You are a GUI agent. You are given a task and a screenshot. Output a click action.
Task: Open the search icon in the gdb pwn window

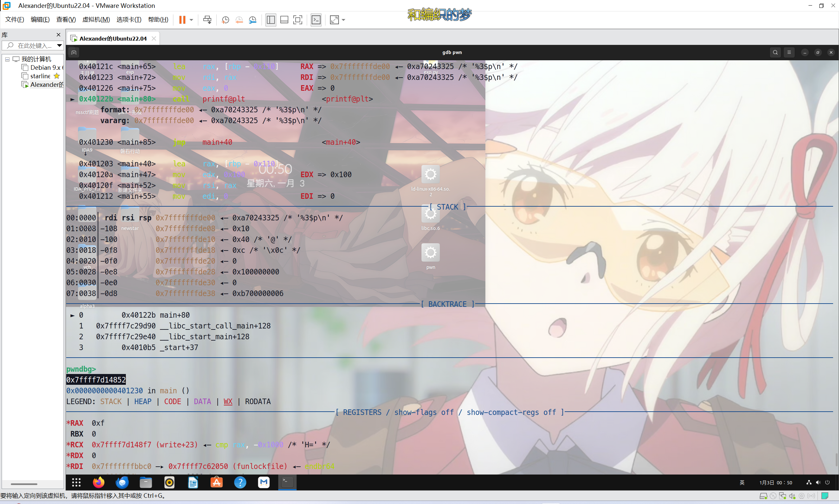pyautogui.click(x=775, y=52)
